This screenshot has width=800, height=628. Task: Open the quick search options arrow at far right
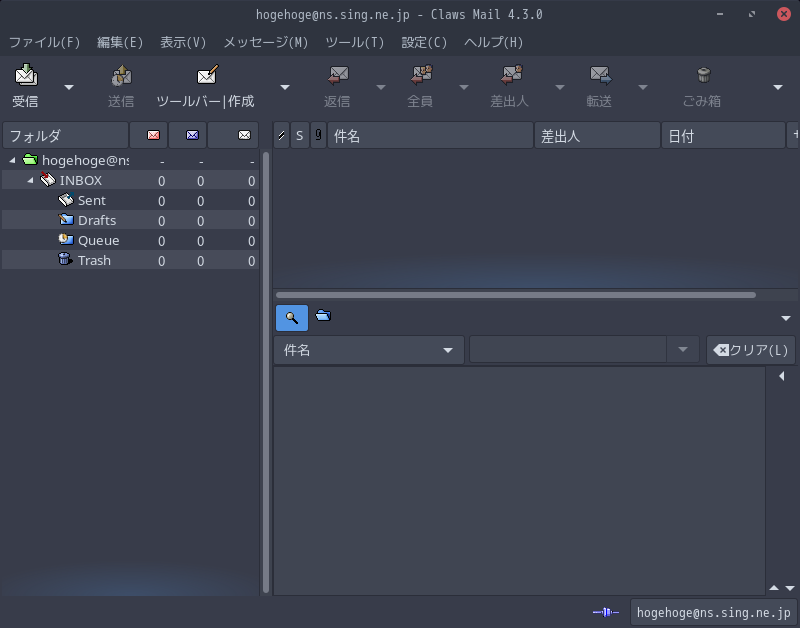(786, 318)
